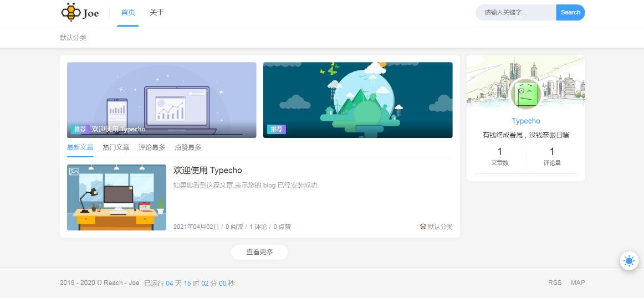Click the 2021年04月02日 post date
The width and height of the screenshot is (644, 298).
[196, 227]
